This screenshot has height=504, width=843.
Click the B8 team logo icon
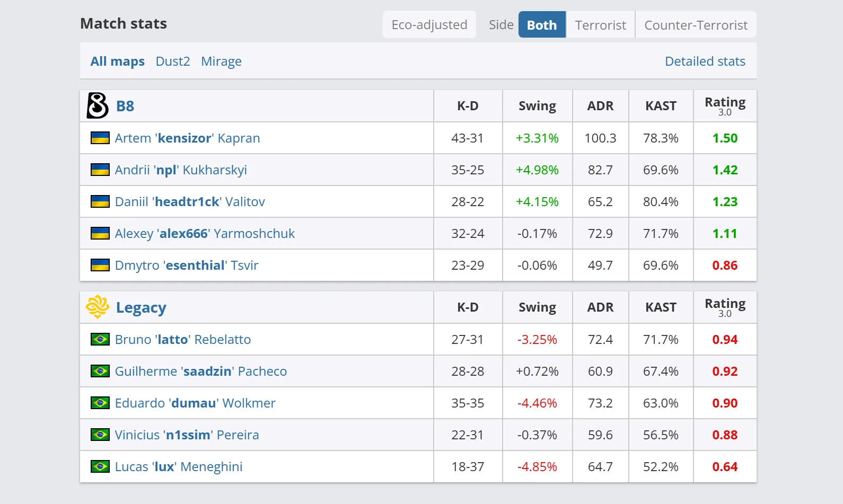click(98, 105)
